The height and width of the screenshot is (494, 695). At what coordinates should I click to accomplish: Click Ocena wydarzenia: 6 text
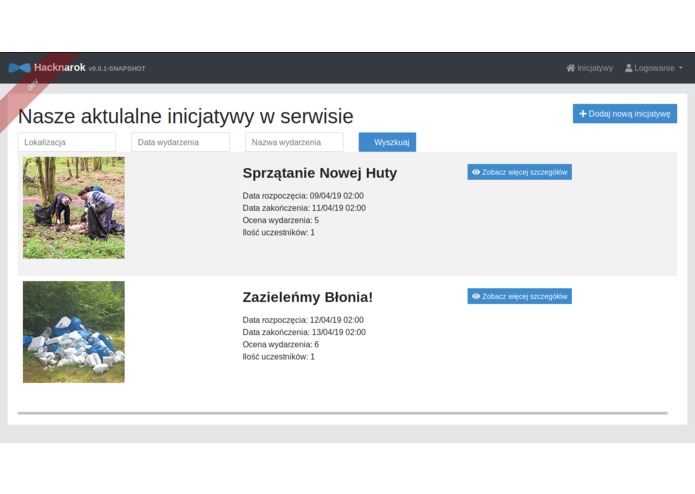click(x=281, y=344)
